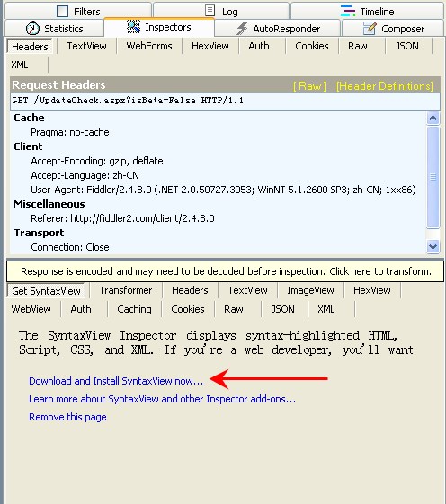Image resolution: width=446 pixels, height=504 pixels.
Task: Select the Client header group
Action: click(x=28, y=146)
